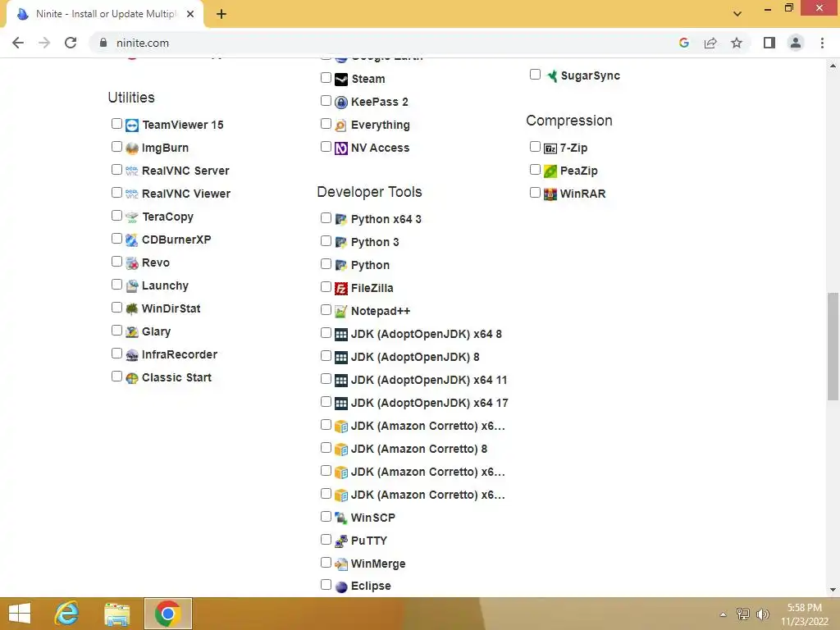Screen dimensions: 840x630
Task: Click the WinRAR books icon
Action: [550, 194]
